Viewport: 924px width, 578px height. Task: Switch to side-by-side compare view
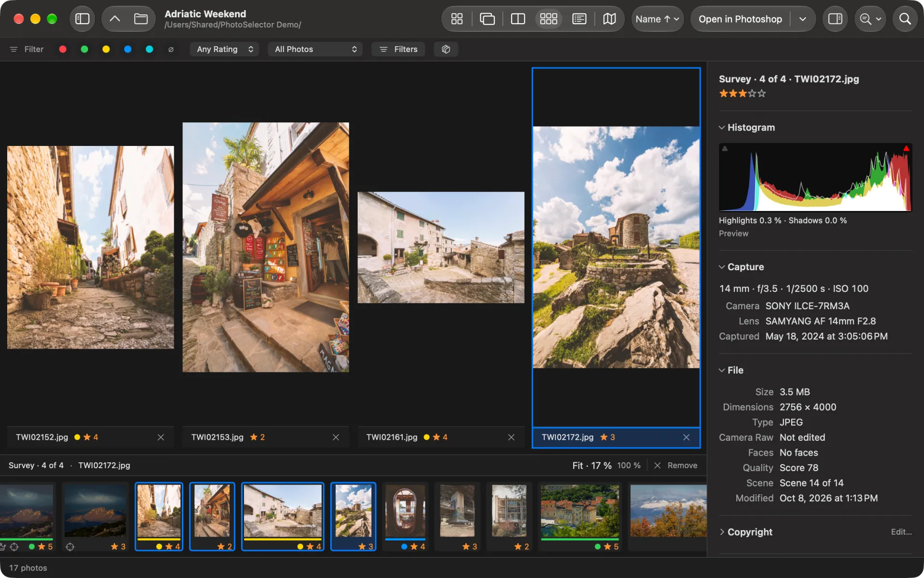[x=518, y=19]
